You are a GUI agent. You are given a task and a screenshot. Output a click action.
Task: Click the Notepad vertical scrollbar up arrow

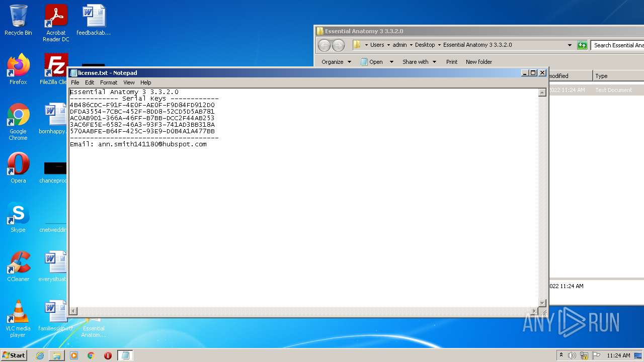(x=542, y=93)
